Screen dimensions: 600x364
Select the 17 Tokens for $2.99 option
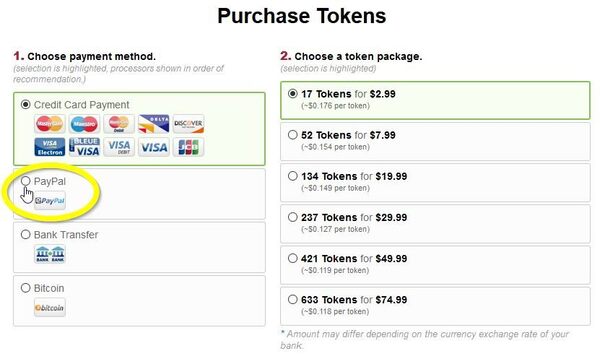tap(435, 100)
